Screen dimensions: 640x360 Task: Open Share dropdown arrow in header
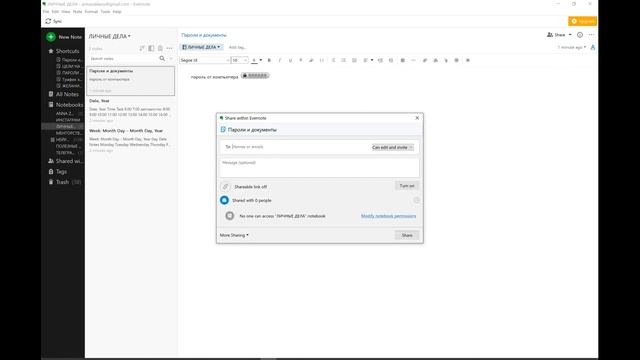pos(570,35)
